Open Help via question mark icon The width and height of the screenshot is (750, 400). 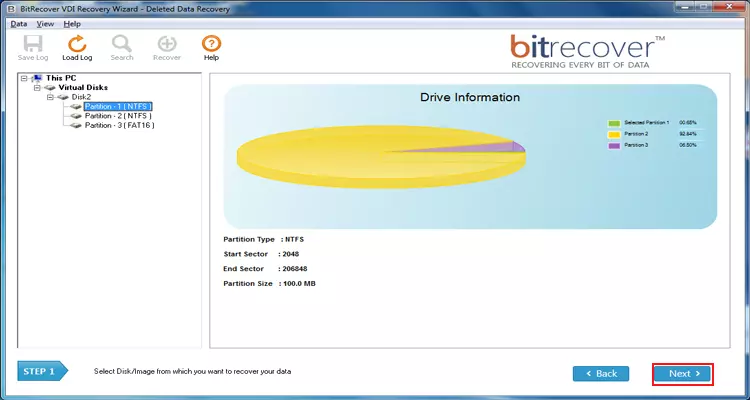click(x=211, y=44)
